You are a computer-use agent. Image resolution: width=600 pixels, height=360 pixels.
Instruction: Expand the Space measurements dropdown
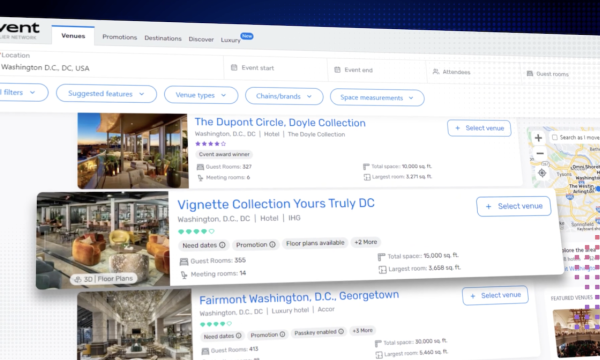(x=377, y=98)
